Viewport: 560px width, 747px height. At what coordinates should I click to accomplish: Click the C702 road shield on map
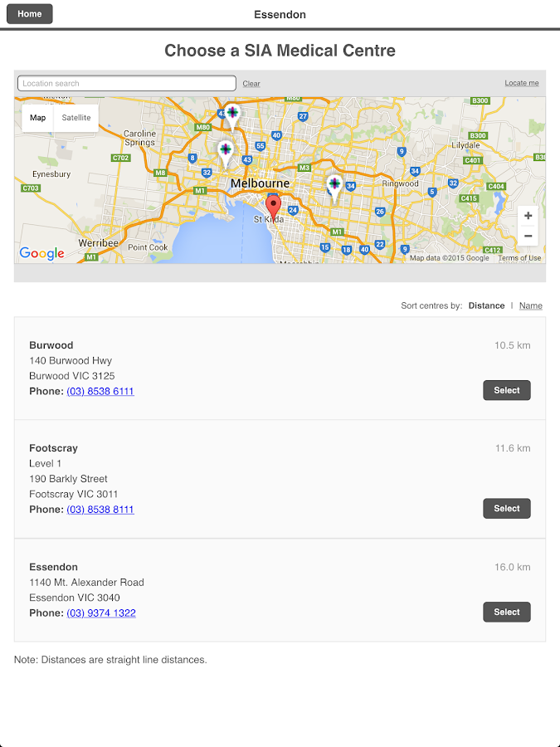120,158
